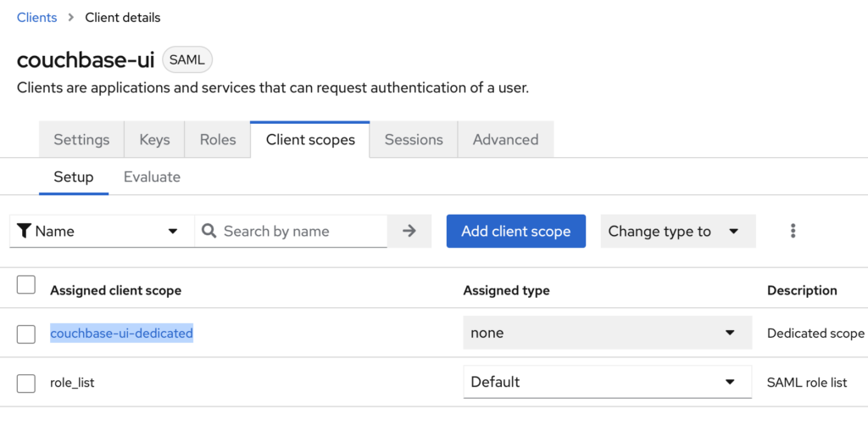Open the Name filter dropdown
868x426 pixels.
click(102, 231)
